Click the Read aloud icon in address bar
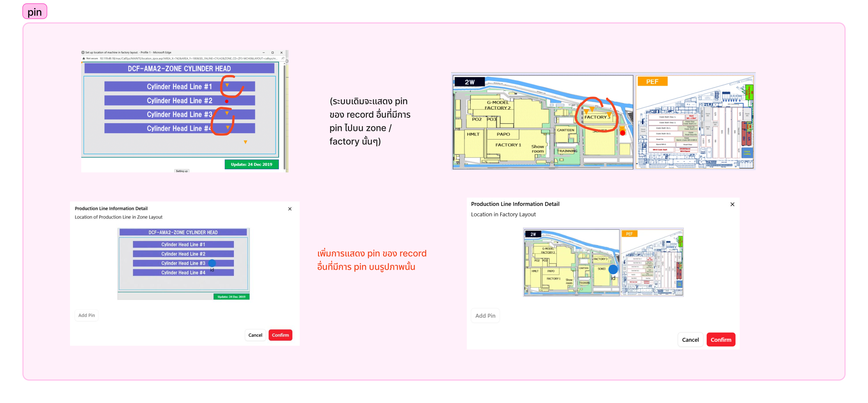This screenshot has width=868, height=403. [x=283, y=58]
